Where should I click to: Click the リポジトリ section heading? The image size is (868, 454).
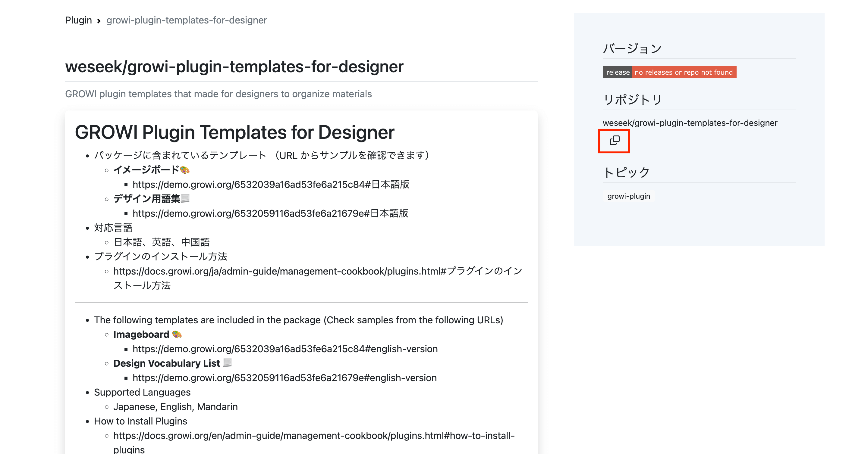coord(633,100)
